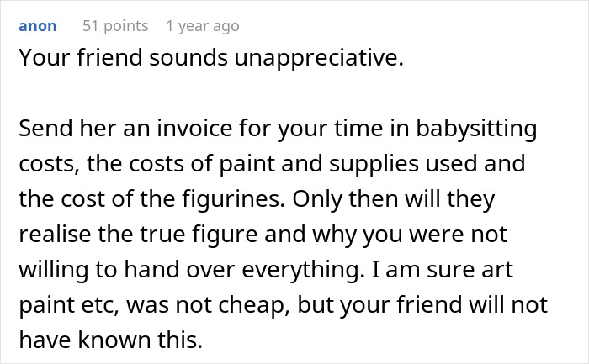Open the '1 year ago' timestamp permalink
The width and height of the screenshot is (589, 364).
click(202, 26)
